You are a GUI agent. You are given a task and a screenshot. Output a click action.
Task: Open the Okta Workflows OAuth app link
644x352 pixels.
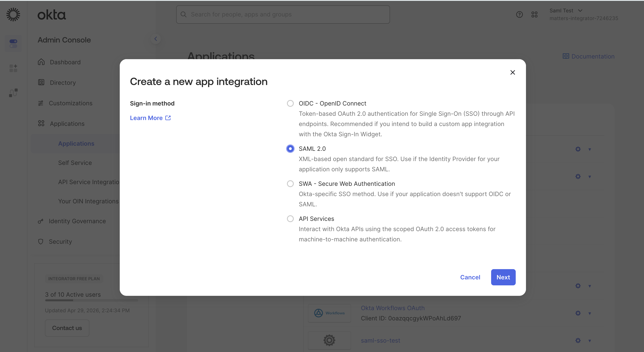tap(393, 308)
